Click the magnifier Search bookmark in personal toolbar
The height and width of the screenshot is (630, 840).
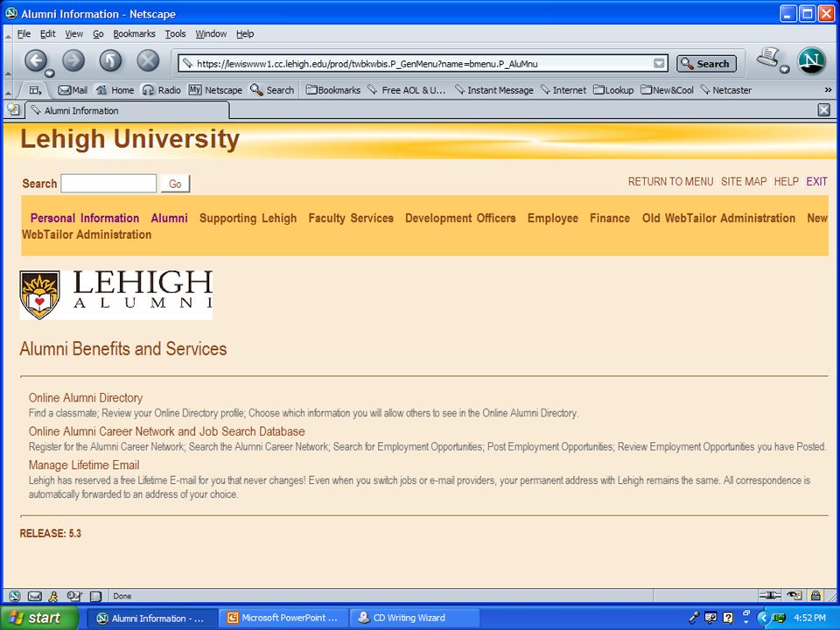pyautogui.click(x=272, y=90)
